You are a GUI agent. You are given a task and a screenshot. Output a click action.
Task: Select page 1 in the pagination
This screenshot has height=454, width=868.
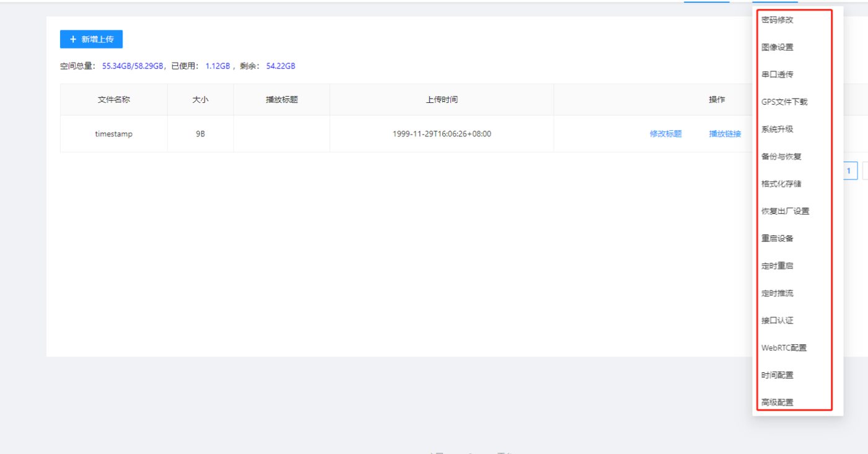(x=849, y=171)
